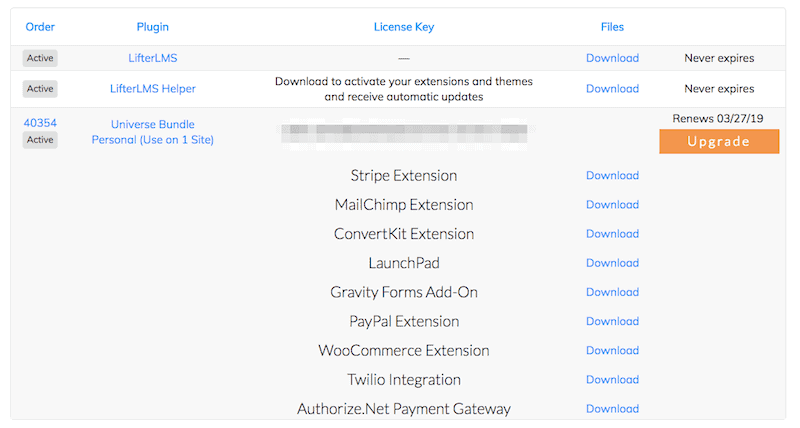Click the 'LaunchPad' label
The width and height of the screenshot is (800, 428).
[x=404, y=263]
